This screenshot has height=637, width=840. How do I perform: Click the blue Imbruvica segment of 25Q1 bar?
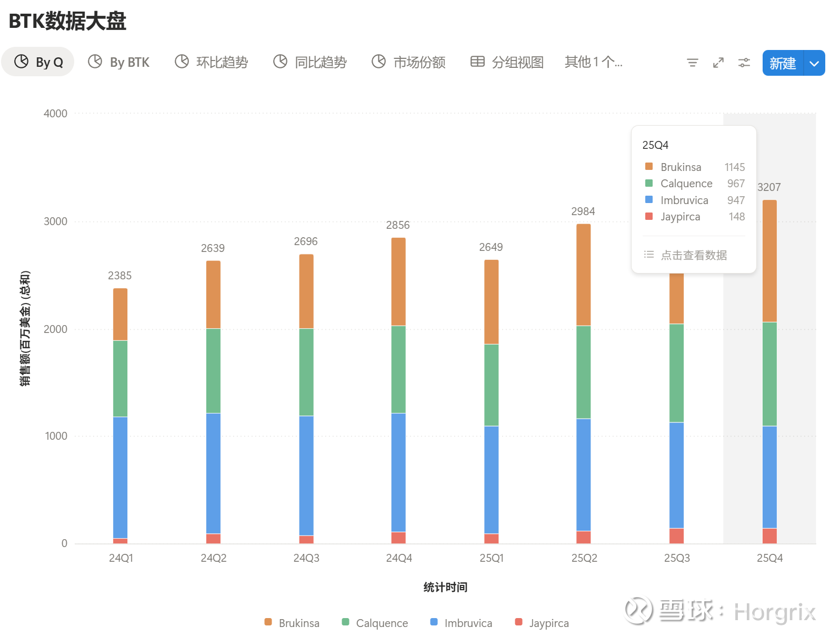(492, 480)
